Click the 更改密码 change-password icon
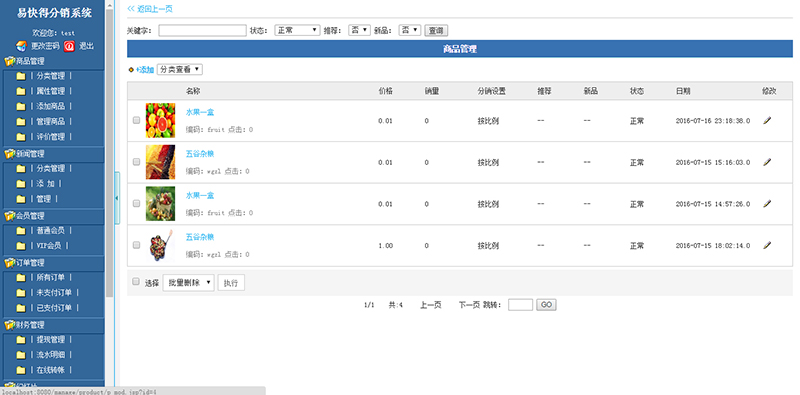The height and width of the screenshot is (395, 800). click(21, 46)
